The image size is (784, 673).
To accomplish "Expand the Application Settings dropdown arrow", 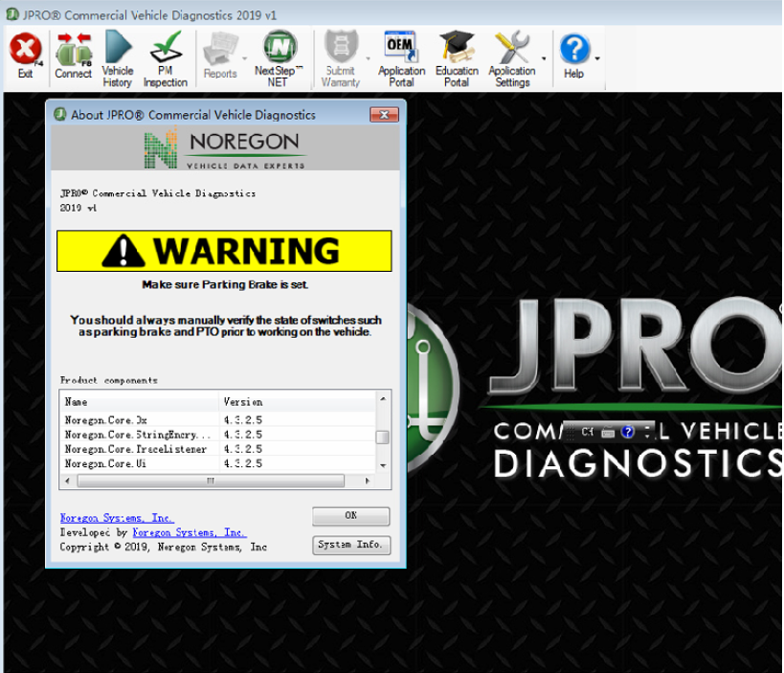I will click(x=544, y=59).
